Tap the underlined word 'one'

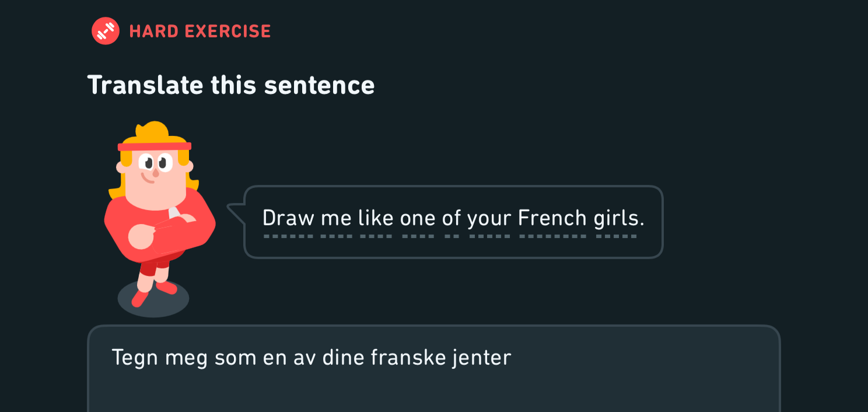click(418, 219)
